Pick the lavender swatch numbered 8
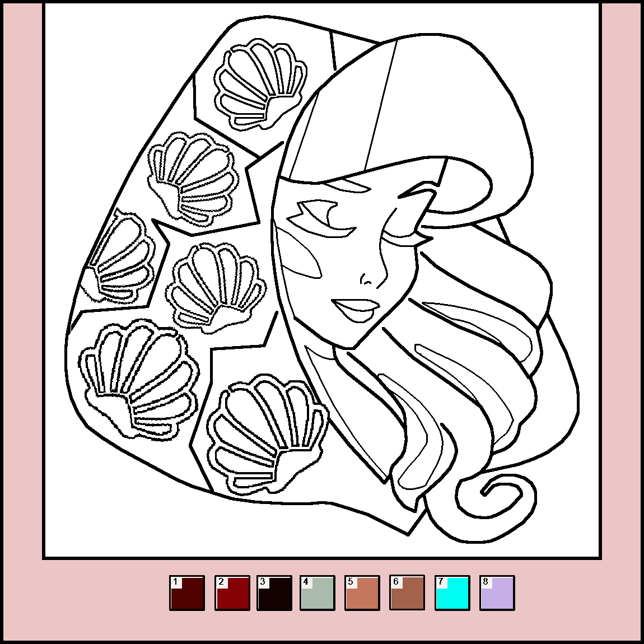This screenshot has width=644, height=644. pos(497,593)
